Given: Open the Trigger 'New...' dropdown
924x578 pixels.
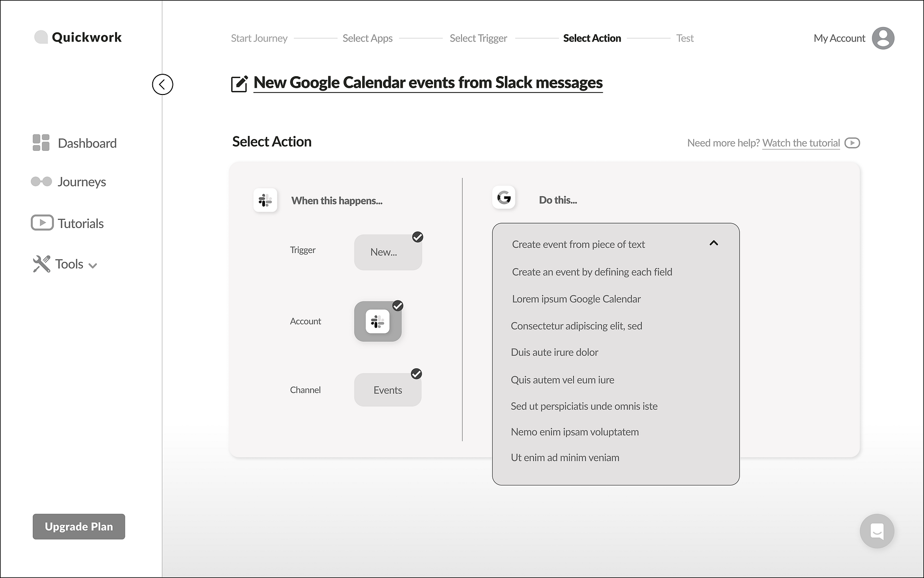Looking at the screenshot, I should point(388,252).
